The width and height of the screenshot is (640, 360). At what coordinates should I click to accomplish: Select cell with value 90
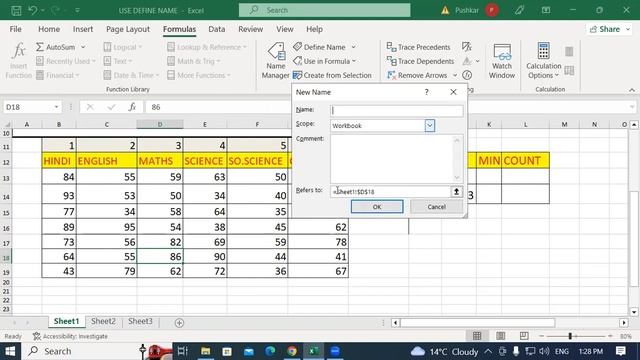205,257
